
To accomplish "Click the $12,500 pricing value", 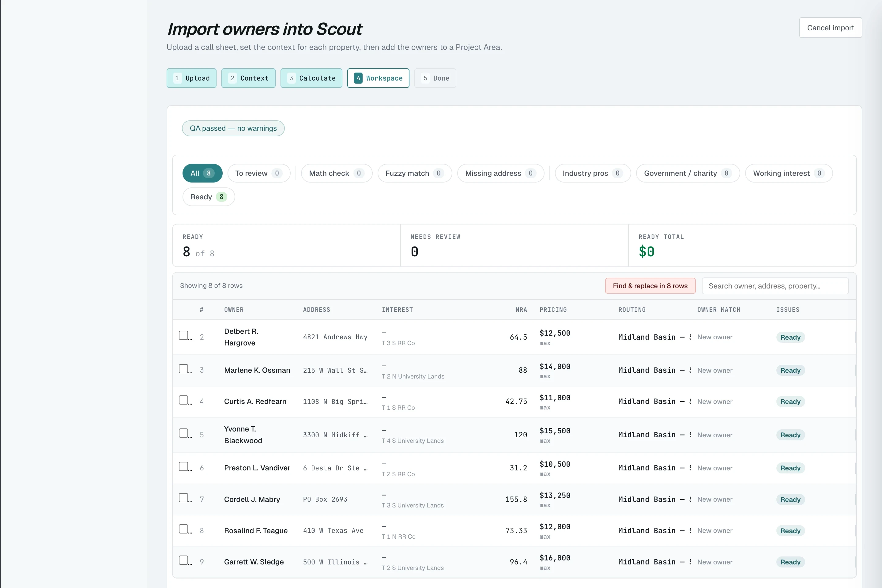I will point(555,333).
